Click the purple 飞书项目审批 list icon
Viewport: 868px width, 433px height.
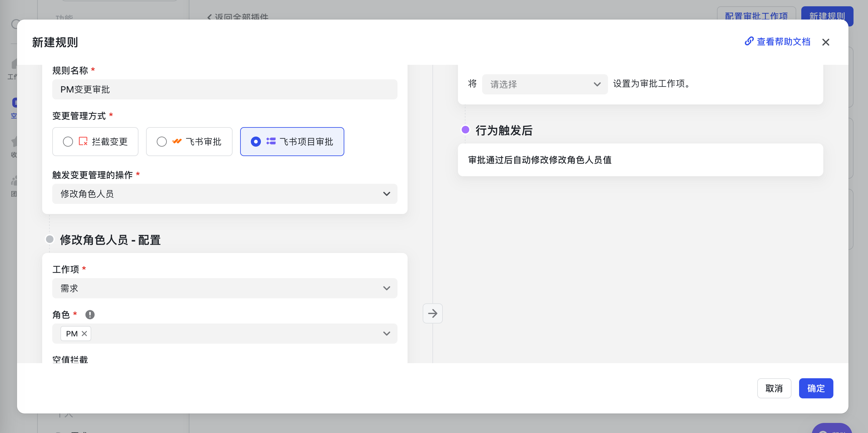271,141
